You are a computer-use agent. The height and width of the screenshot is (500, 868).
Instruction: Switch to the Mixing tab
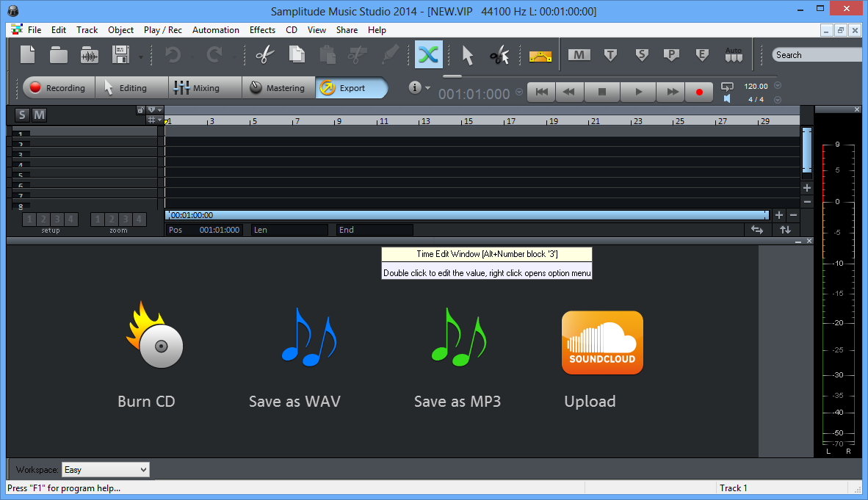click(206, 87)
